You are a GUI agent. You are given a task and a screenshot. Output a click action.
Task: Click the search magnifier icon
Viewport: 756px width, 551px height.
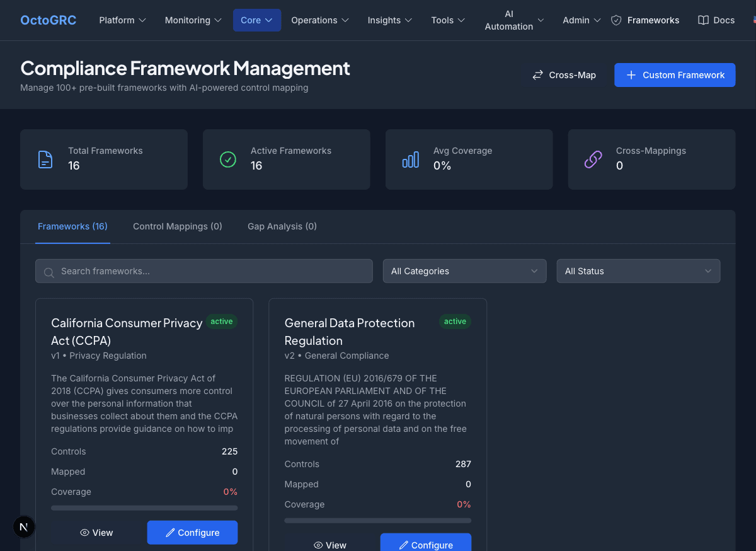[x=49, y=272]
